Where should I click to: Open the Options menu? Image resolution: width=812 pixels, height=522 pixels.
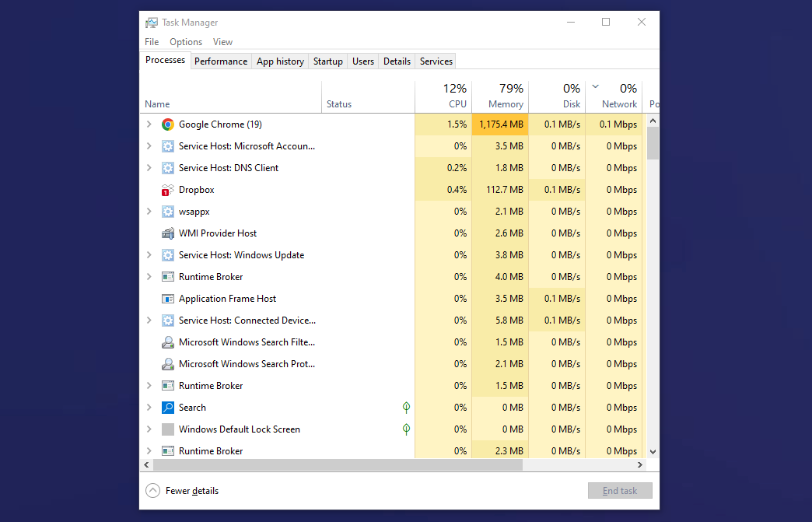(186, 41)
